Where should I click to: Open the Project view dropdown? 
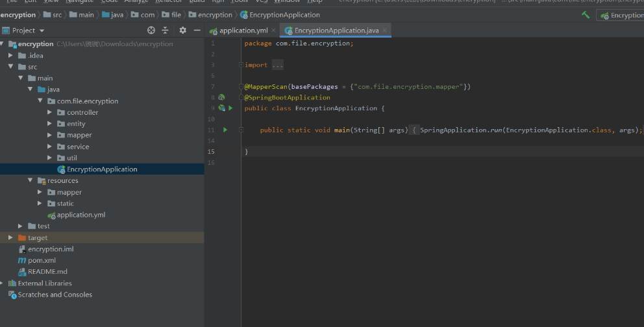tap(42, 30)
